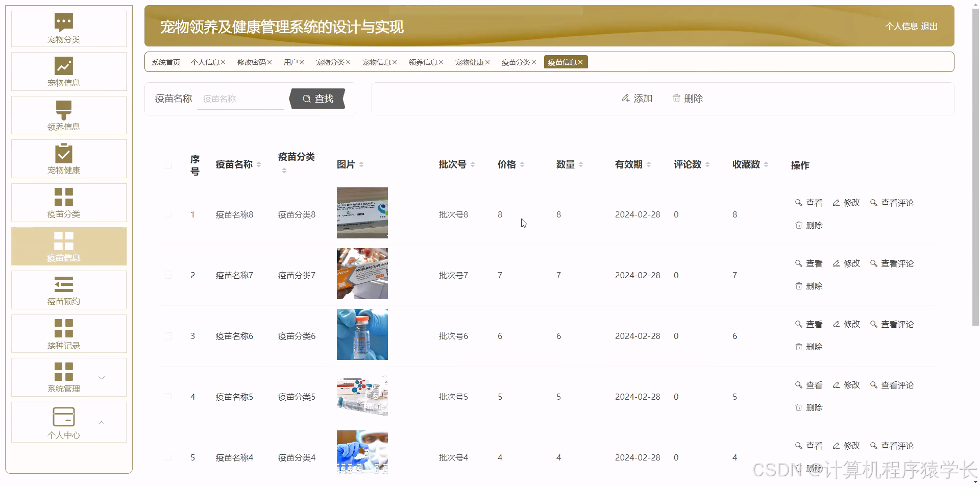Screen dimensions: 980x486
Task: Click 修改 edit icon for 疫苗名称7
Action: pyautogui.click(x=836, y=263)
